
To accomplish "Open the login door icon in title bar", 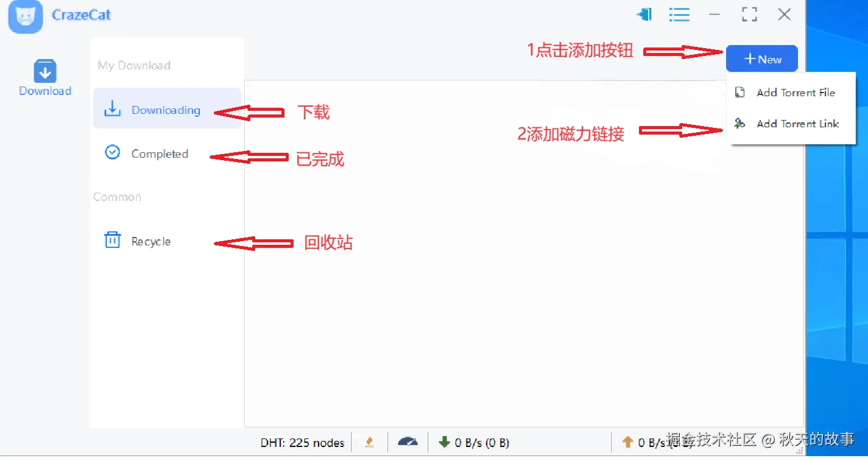I will click(x=644, y=15).
